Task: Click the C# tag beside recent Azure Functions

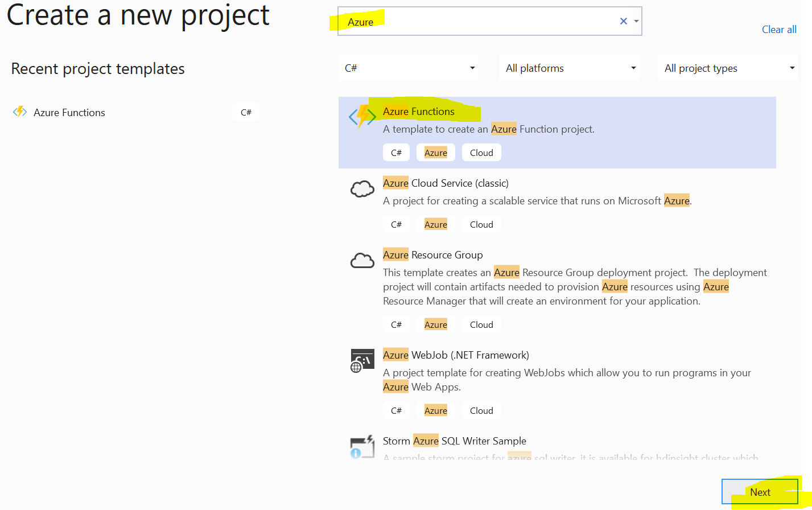Action: pyautogui.click(x=246, y=112)
